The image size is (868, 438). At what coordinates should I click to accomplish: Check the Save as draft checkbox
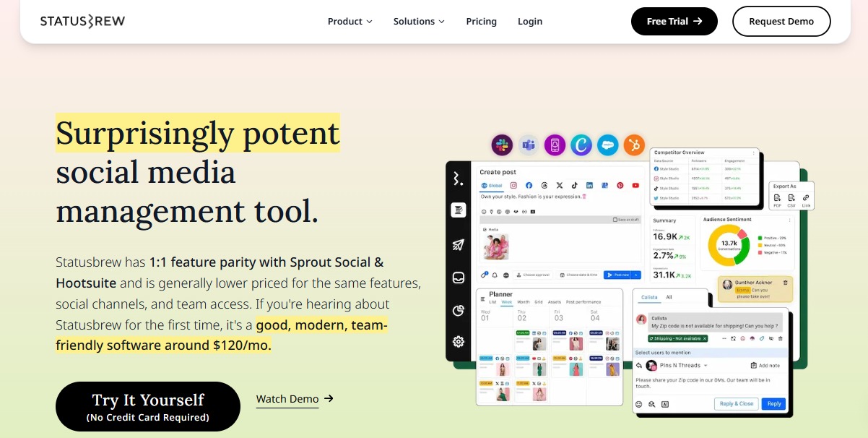(615, 220)
